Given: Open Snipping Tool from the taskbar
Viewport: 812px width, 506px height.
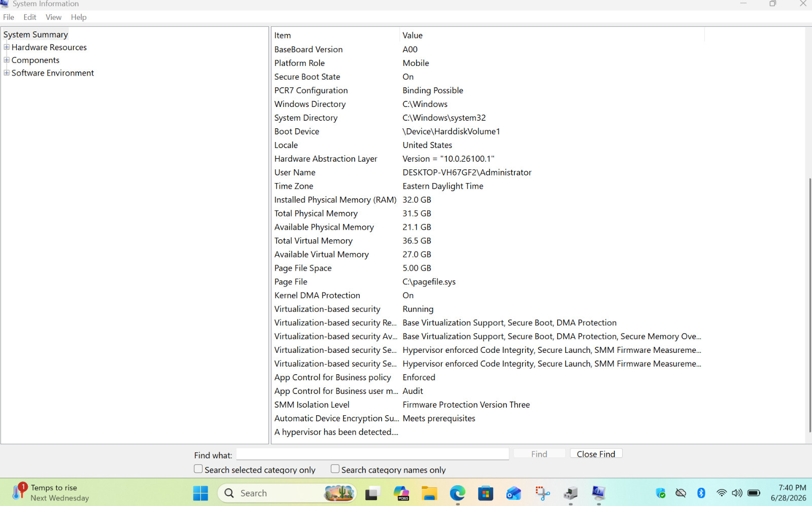Looking at the screenshot, I should point(542,493).
